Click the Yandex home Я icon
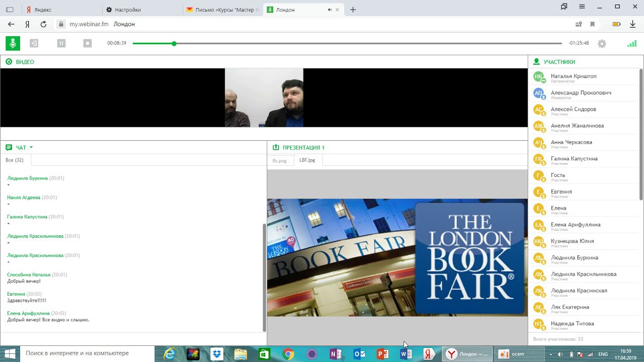 coord(27,24)
